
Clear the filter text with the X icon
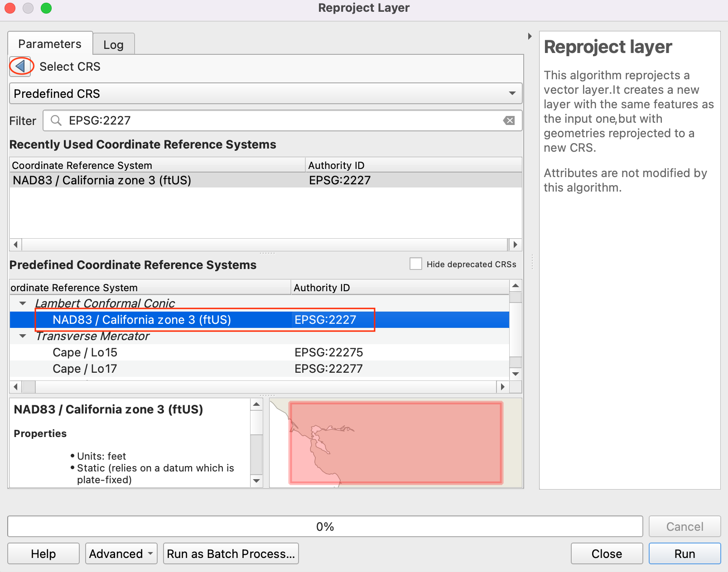[509, 120]
